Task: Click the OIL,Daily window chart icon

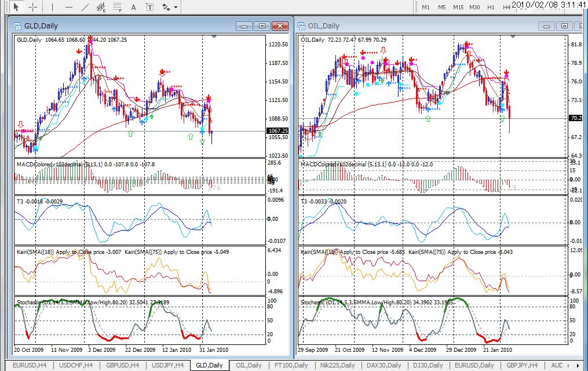Action: pyautogui.click(x=301, y=26)
